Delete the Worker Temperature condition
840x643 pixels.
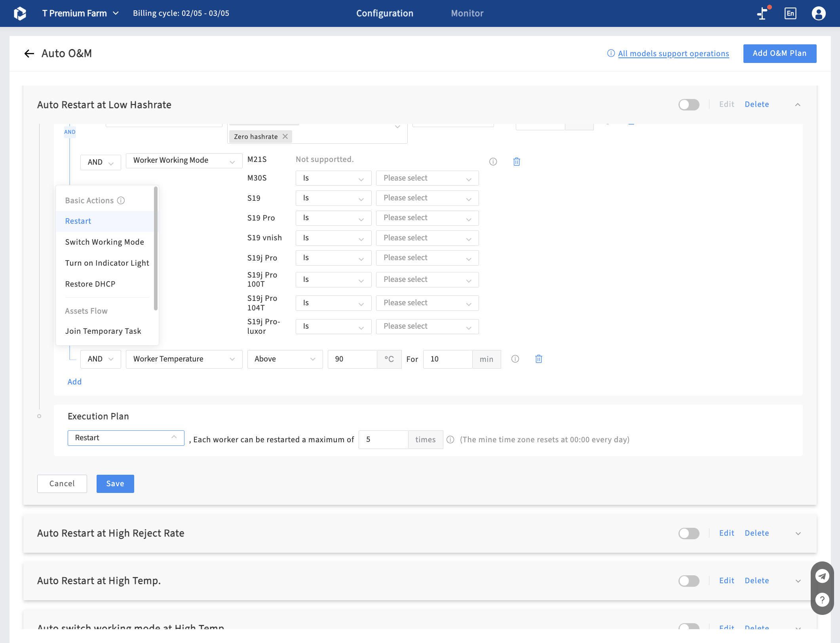(539, 359)
